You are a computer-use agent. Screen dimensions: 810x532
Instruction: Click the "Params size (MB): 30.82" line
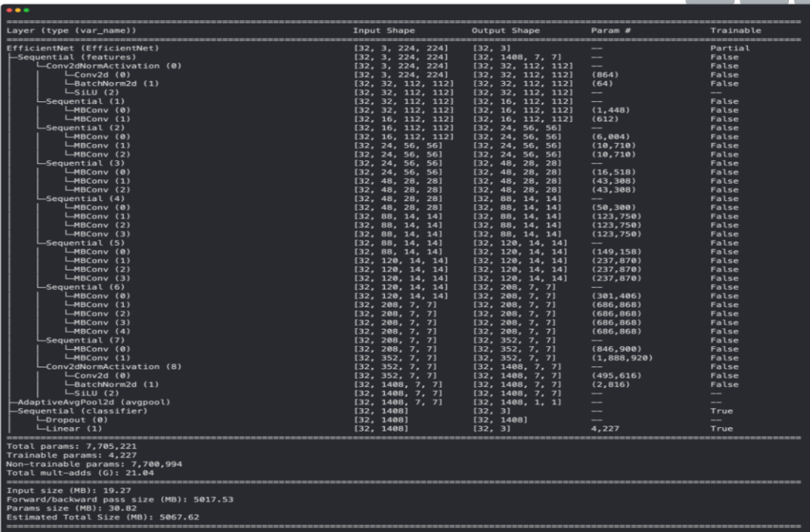coord(71,508)
